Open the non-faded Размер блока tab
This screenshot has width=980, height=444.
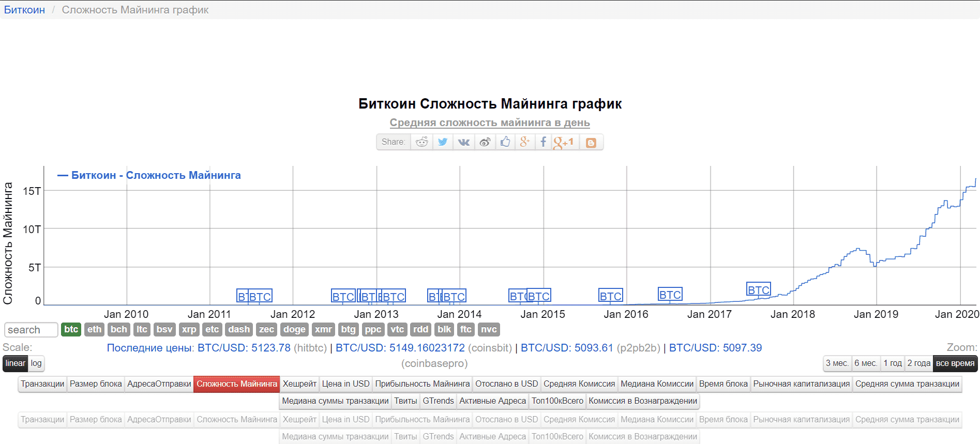click(x=96, y=384)
